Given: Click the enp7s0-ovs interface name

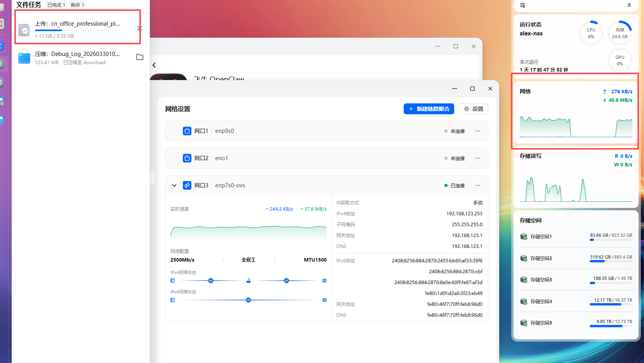Looking at the screenshot, I should [230, 185].
